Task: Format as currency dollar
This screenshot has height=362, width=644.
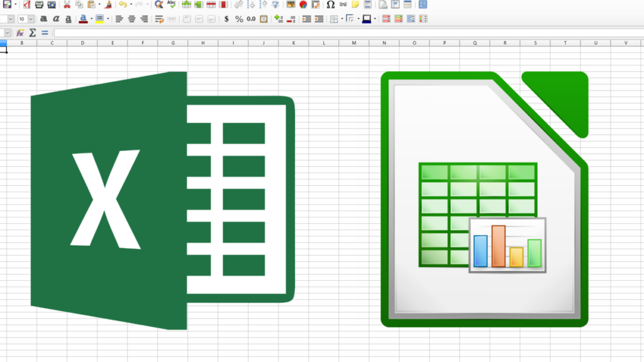Action: 226,19
